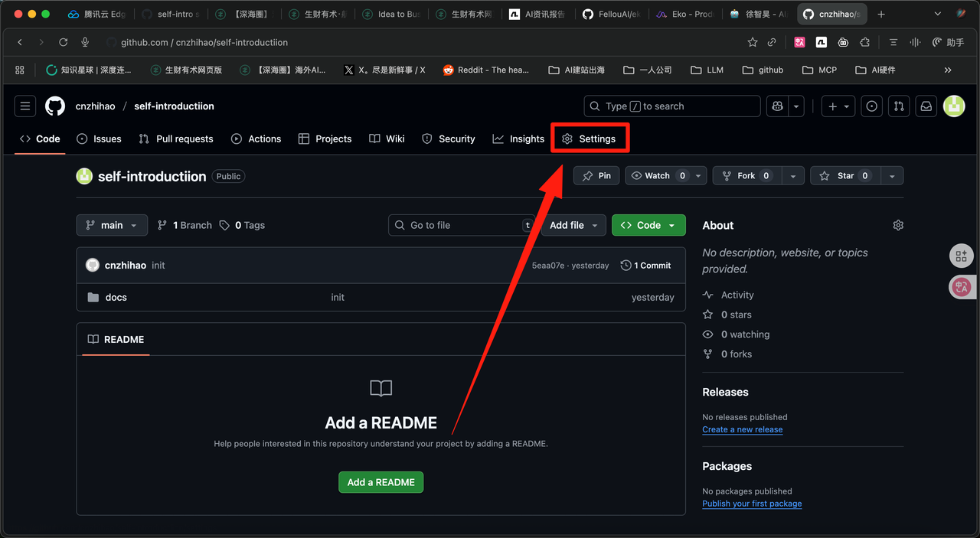Switch to the Settings tab
Viewport: 980px width, 538px height.
click(x=589, y=139)
